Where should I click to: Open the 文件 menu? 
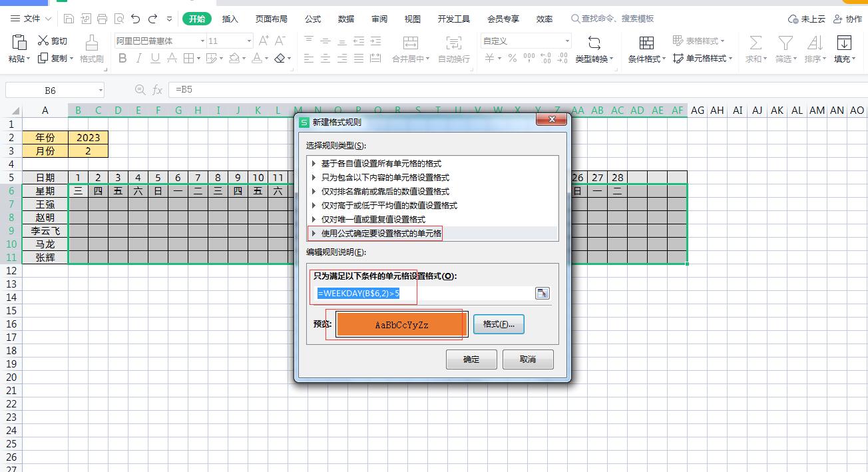pyautogui.click(x=30, y=19)
